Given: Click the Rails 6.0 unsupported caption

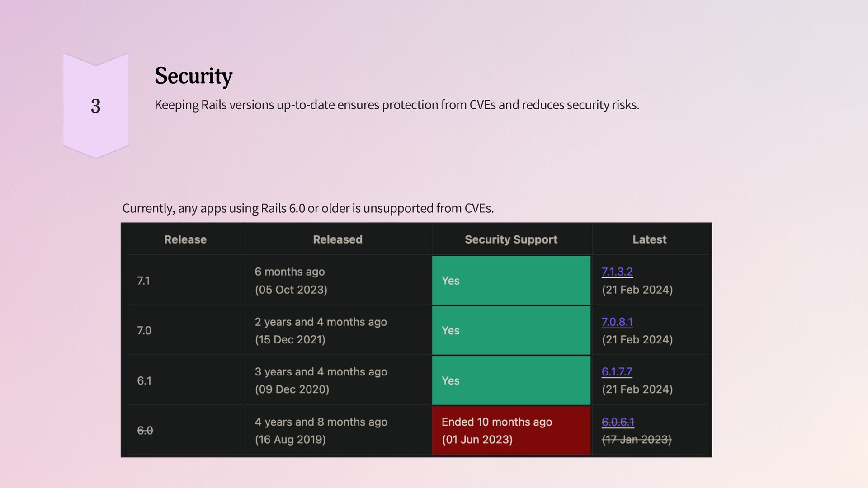Looking at the screenshot, I should coord(308,208).
